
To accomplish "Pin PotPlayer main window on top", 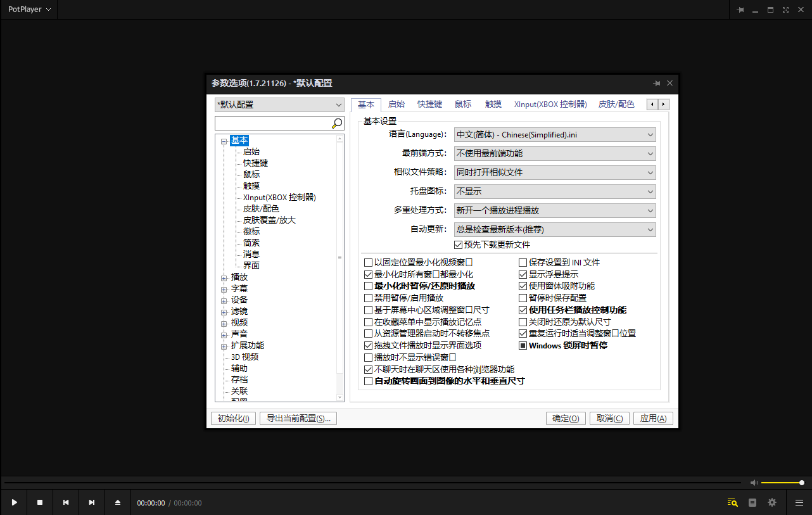I will [x=740, y=10].
